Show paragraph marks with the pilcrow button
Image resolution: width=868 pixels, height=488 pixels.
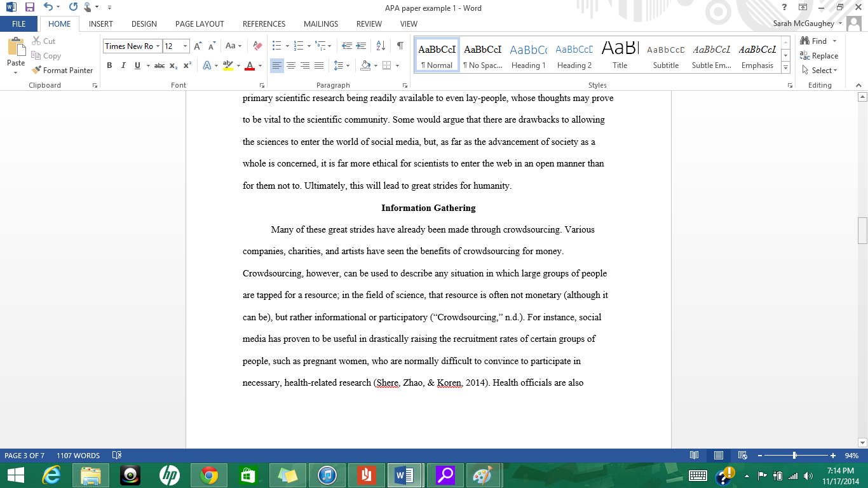pos(399,46)
